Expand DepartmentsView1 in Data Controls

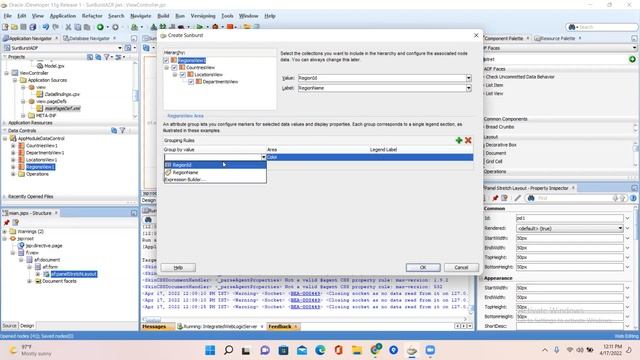point(13,153)
